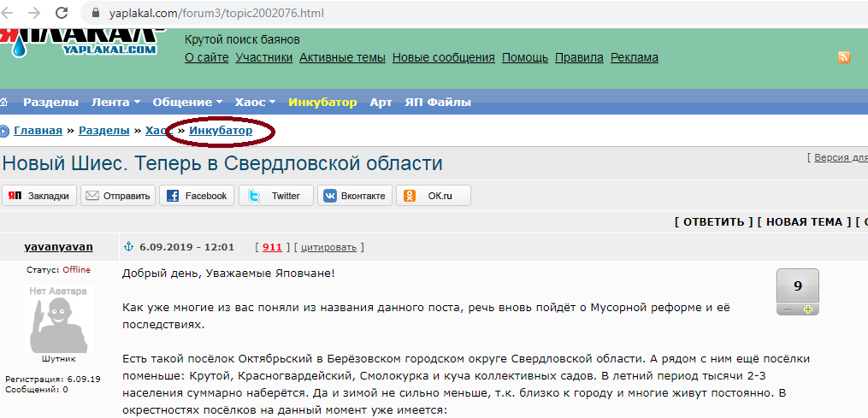
Task: Click the home icon in the blue menu
Action: pyautogui.click(x=4, y=103)
